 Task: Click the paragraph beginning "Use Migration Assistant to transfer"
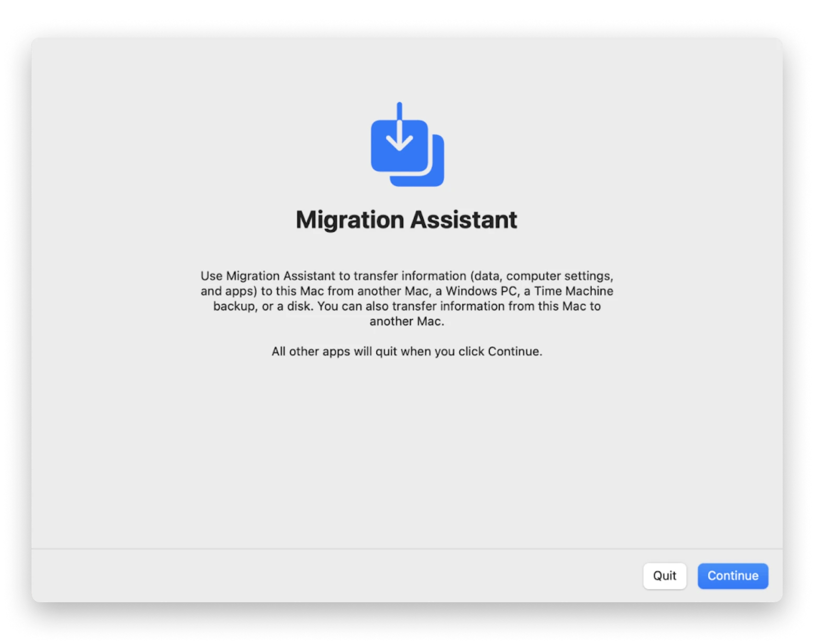tap(406, 299)
